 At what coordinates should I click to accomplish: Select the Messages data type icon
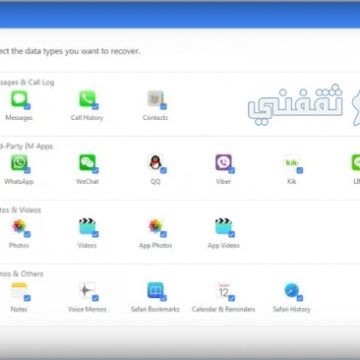pos(19,99)
